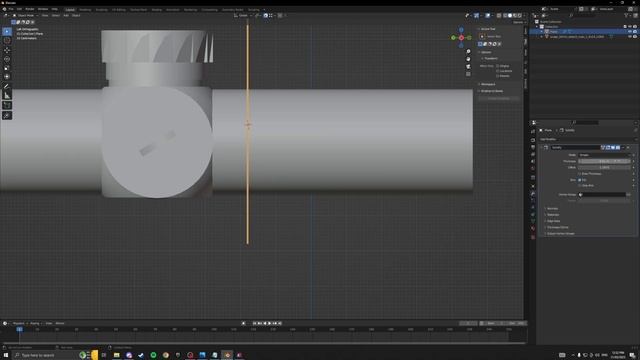Select the Rotate tool
Viewport: 640px width, 360px height.
click(x=7, y=59)
